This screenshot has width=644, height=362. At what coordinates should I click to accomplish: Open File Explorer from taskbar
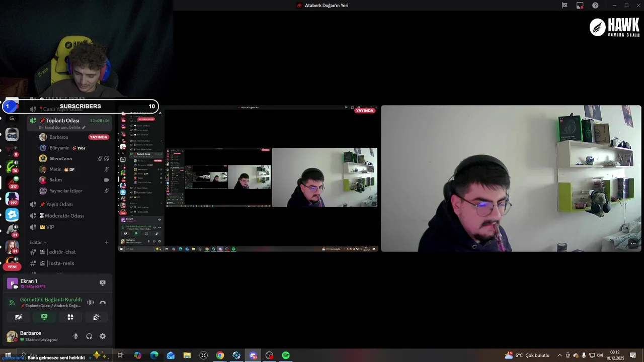(187, 355)
